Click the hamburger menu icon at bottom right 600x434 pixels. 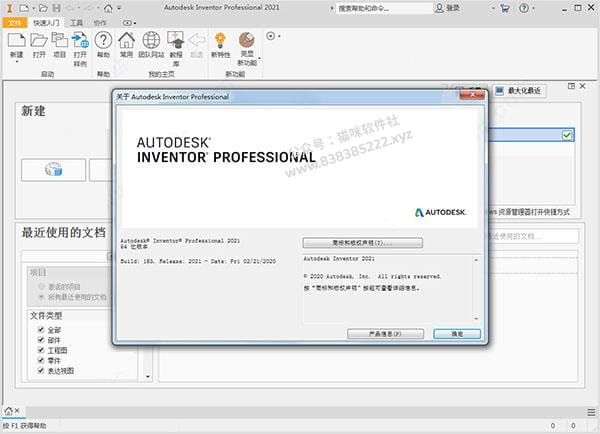click(591, 412)
